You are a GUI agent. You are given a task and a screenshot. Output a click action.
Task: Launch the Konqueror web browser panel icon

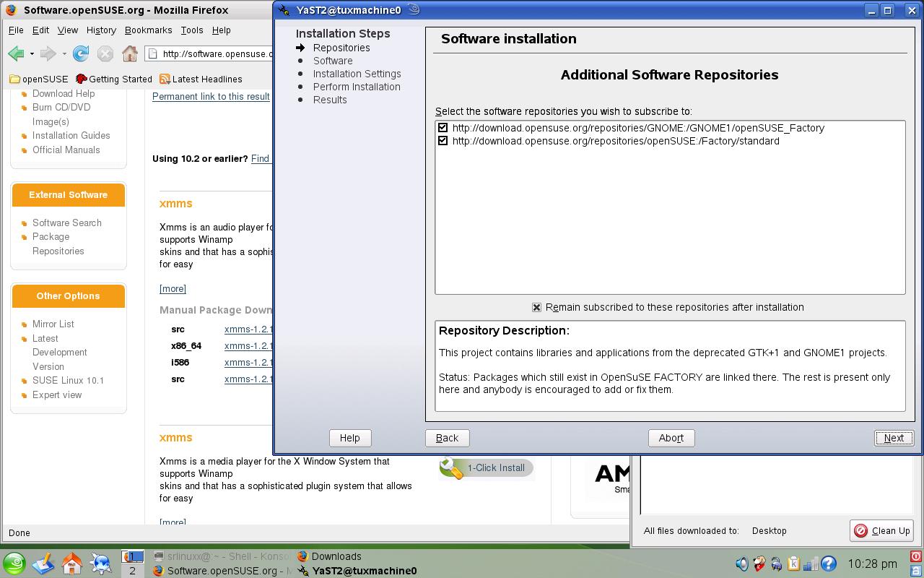(101, 564)
